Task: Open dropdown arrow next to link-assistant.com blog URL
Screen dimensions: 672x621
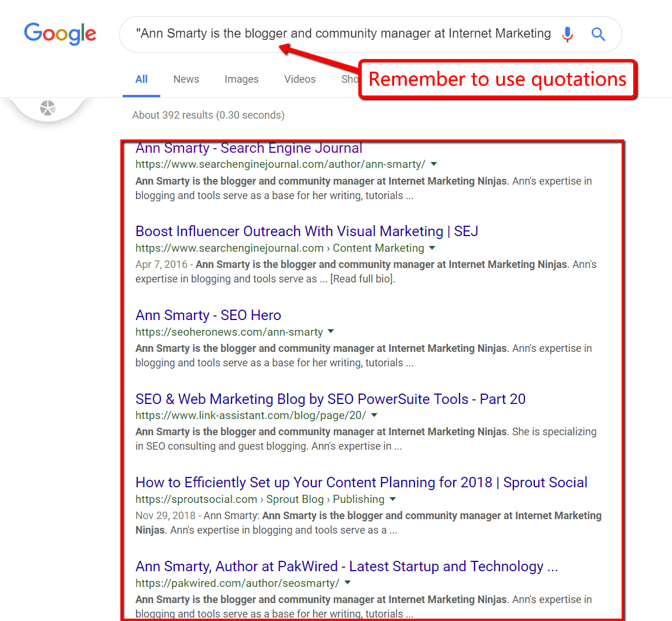Action: coord(374,415)
